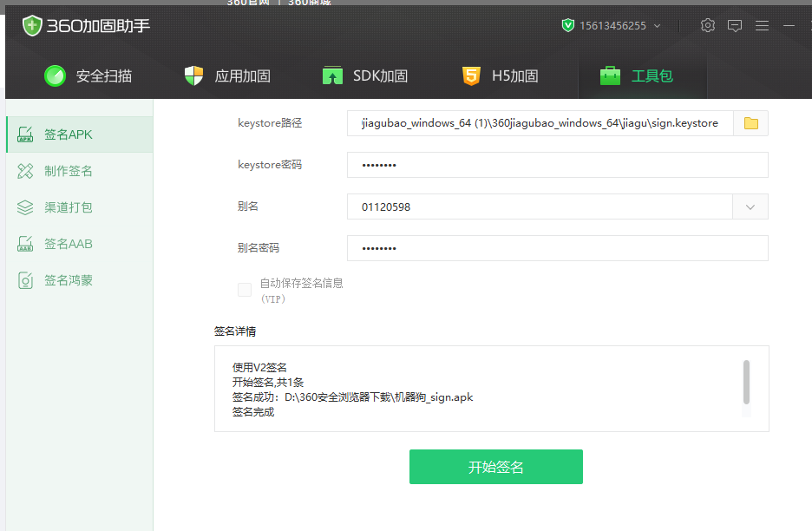Focus the keystore密码 password field
The width and height of the screenshot is (812, 531).
point(558,165)
